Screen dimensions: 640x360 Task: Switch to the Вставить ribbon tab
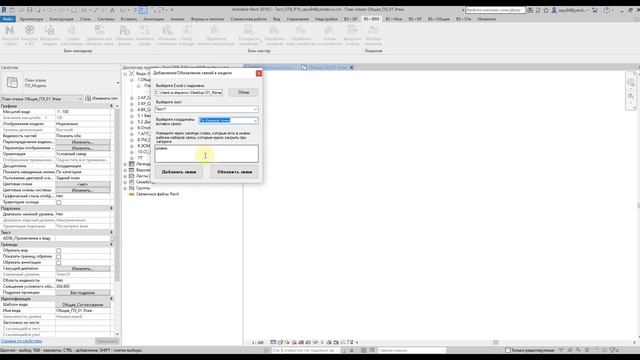[x=129, y=19]
